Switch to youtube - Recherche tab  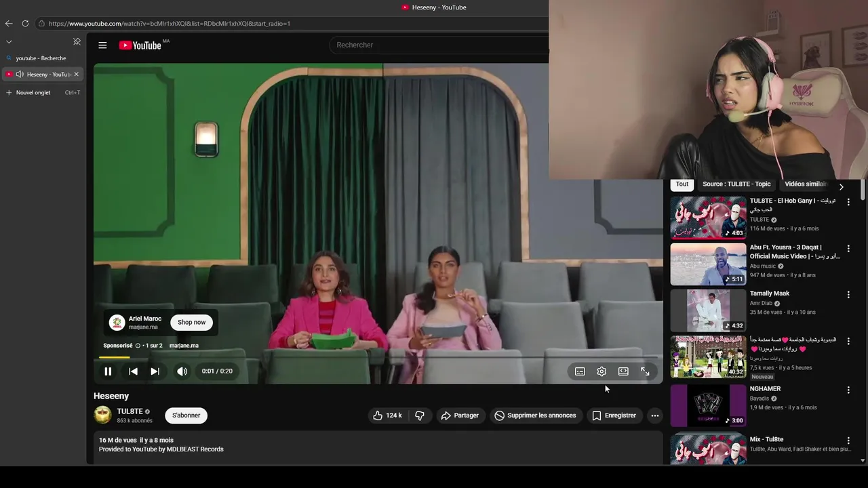(x=42, y=58)
